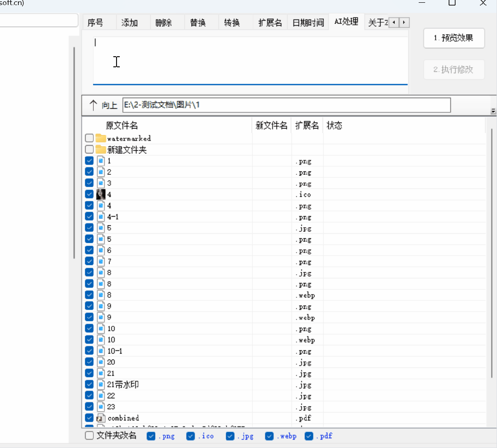Uncheck the file 21.jpg selection checkbox

coord(89,373)
